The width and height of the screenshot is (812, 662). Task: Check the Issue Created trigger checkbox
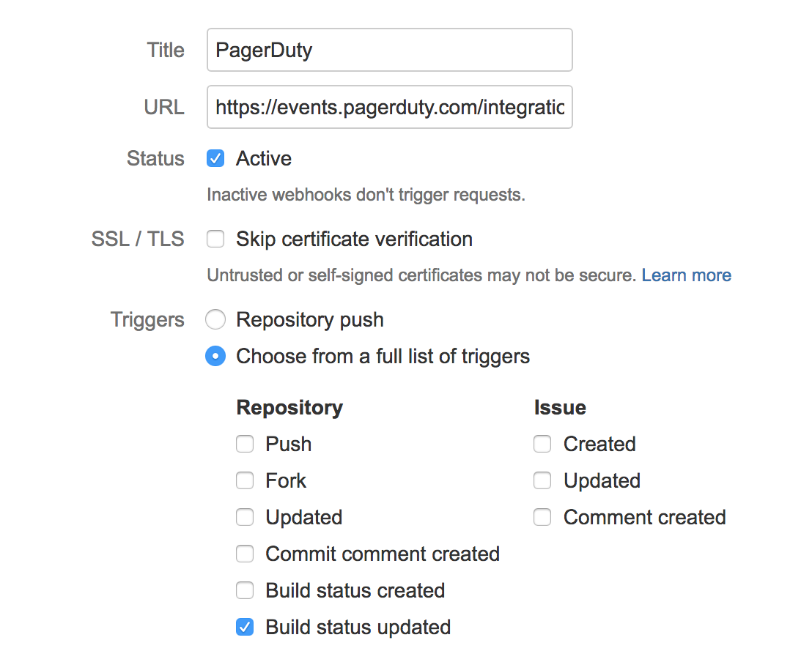pyautogui.click(x=542, y=444)
